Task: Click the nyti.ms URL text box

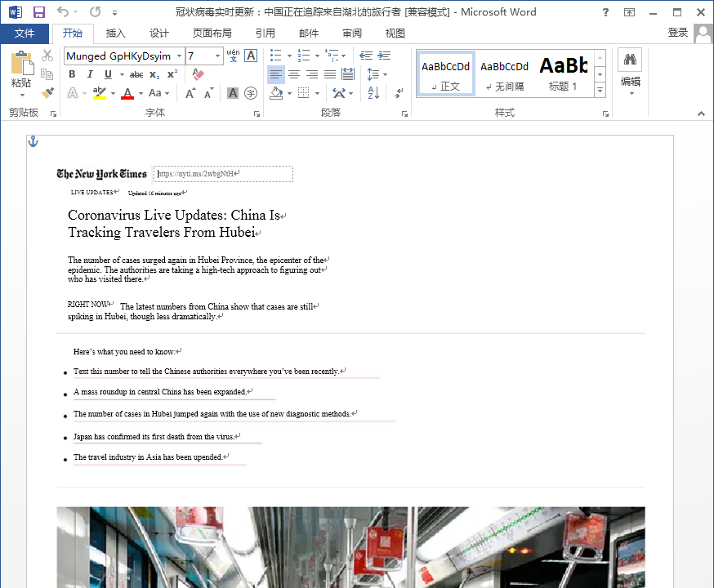Action: coord(224,174)
